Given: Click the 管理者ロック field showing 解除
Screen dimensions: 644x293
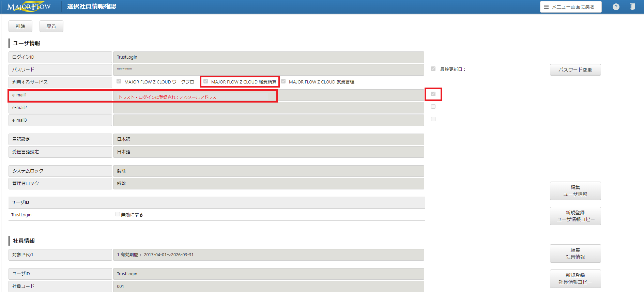Looking at the screenshot, I should 269,184.
